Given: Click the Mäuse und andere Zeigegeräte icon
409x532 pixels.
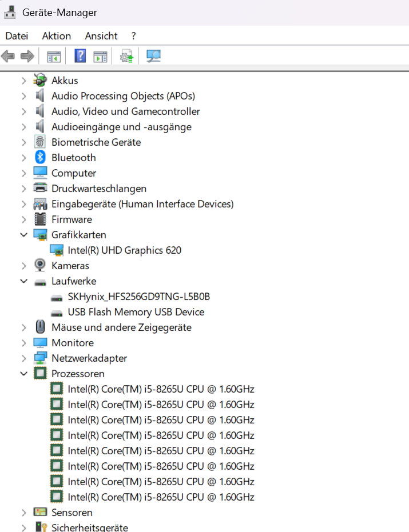Looking at the screenshot, I should (40, 327).
